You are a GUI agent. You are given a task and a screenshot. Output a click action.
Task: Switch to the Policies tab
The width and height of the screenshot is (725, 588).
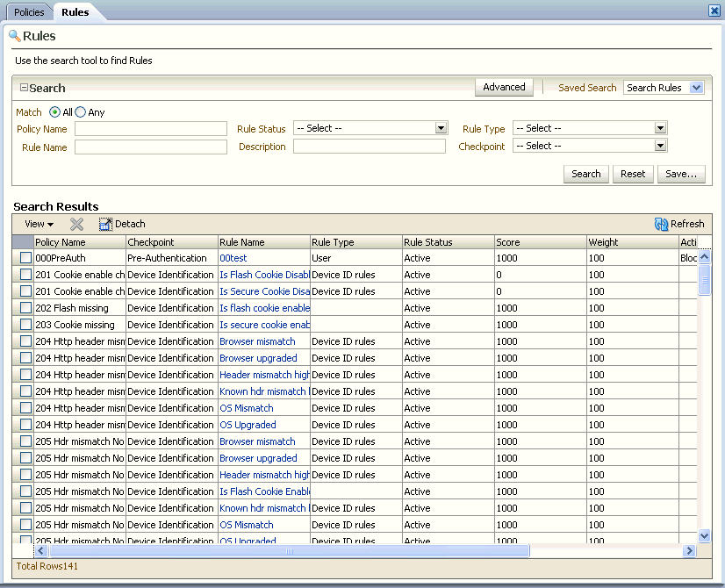[x=28, y=11]
